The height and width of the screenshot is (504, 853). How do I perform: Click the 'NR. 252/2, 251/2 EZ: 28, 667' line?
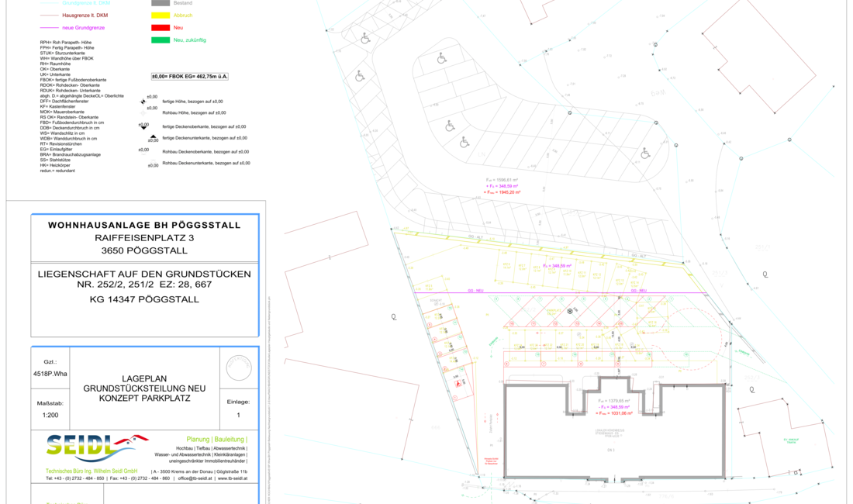144,285
